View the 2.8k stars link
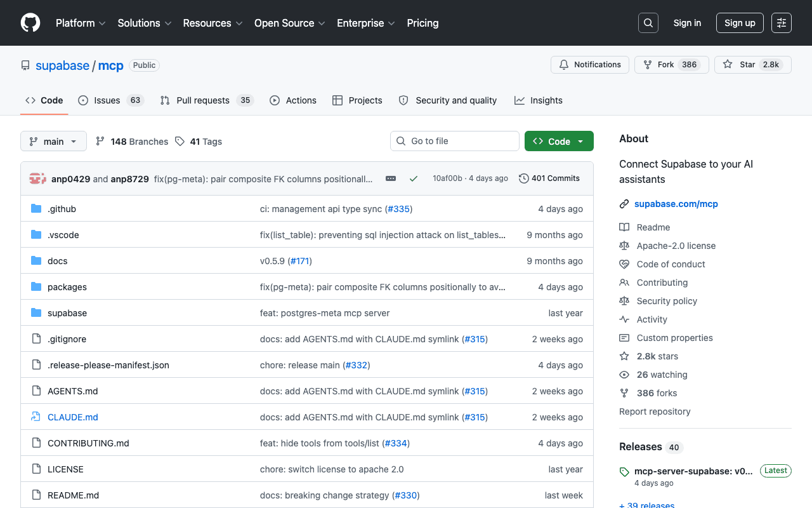 (649, 356)
